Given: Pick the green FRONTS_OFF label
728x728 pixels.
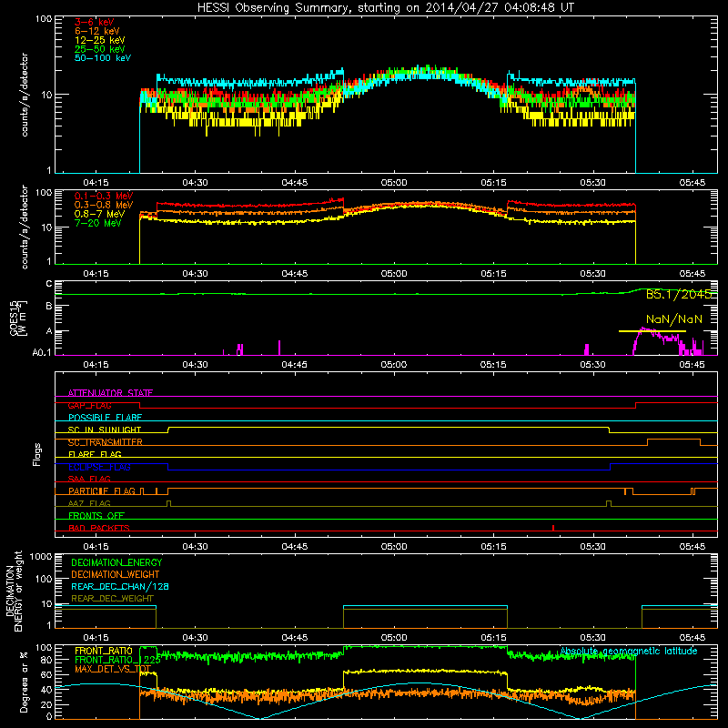Looking at the screenshot, I should [96, 515].
